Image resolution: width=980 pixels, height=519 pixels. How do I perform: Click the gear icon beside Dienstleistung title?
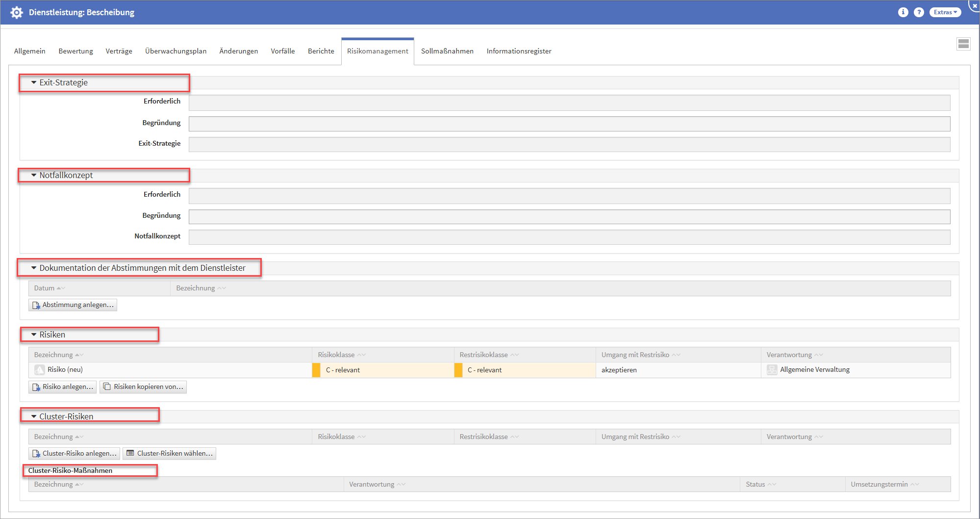coord(16,12)
